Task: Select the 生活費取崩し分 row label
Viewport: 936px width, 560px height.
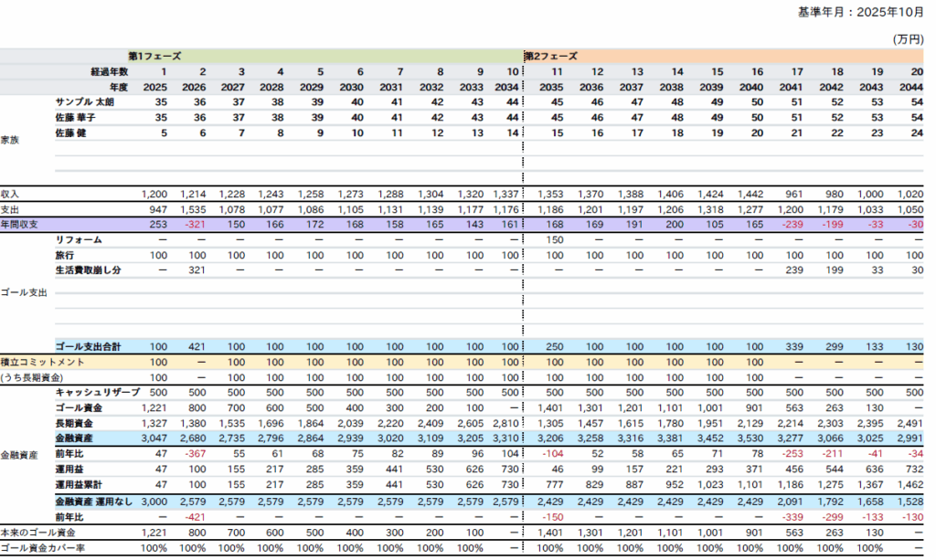Action: click(x=87, y=270)
